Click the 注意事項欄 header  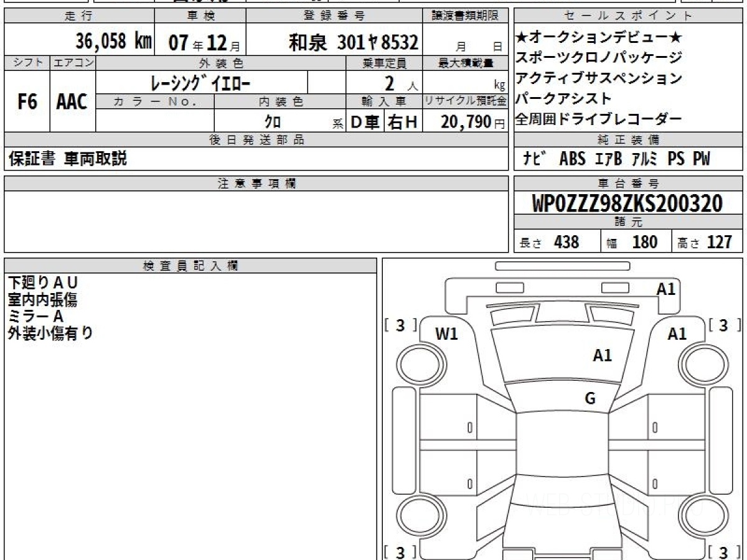click(x=256, y=184)
